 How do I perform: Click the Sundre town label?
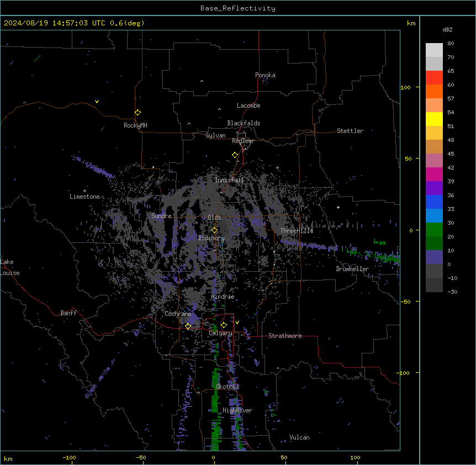tap(161, 216)
